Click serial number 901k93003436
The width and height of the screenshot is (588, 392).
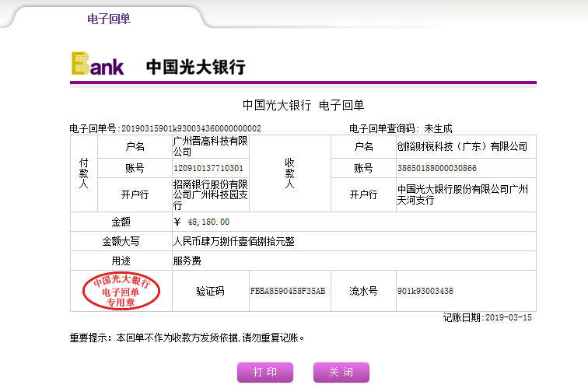425,291
